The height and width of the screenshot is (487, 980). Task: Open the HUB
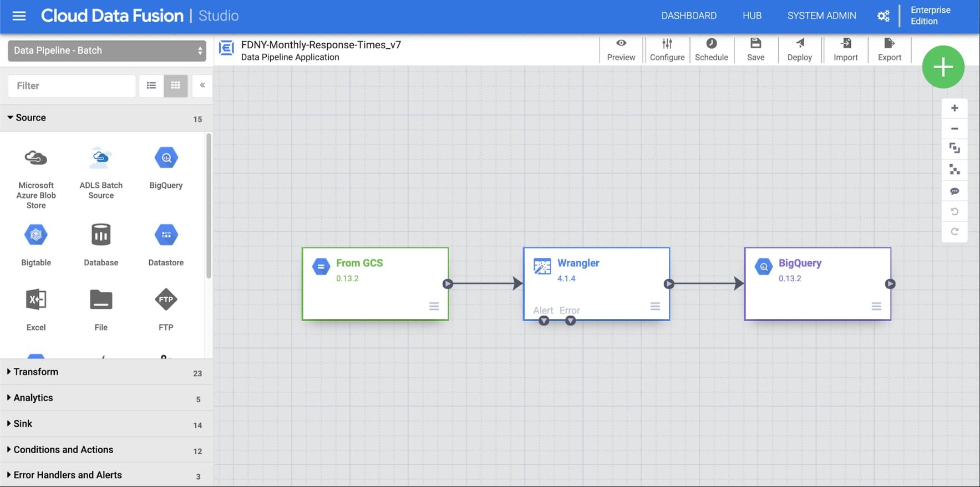point(752,16)
